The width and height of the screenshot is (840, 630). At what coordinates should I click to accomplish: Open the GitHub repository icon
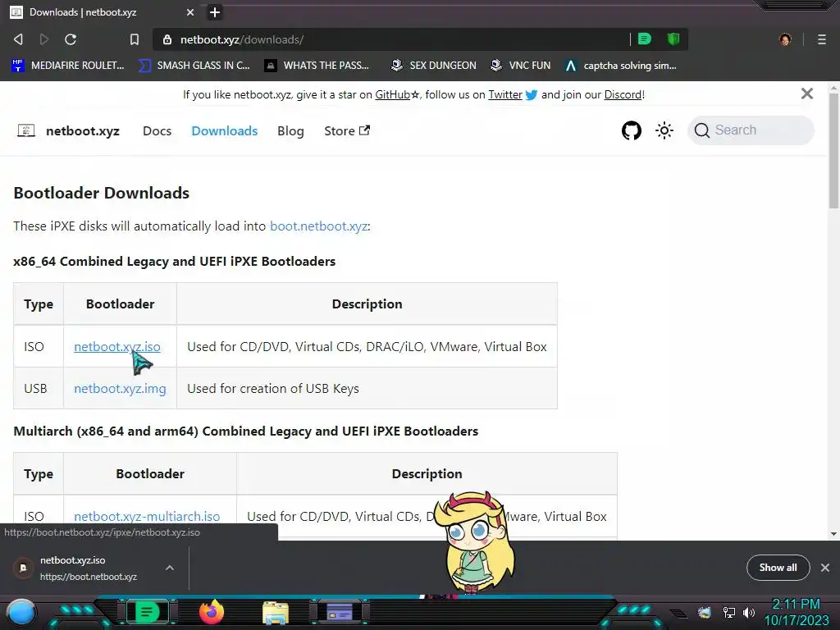tap(631, 130)
